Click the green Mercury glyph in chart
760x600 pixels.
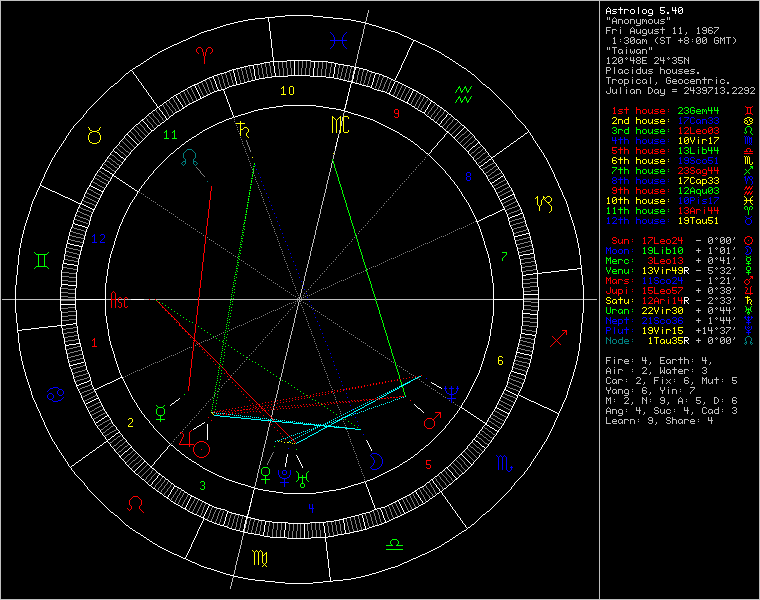tap(160, 413)
